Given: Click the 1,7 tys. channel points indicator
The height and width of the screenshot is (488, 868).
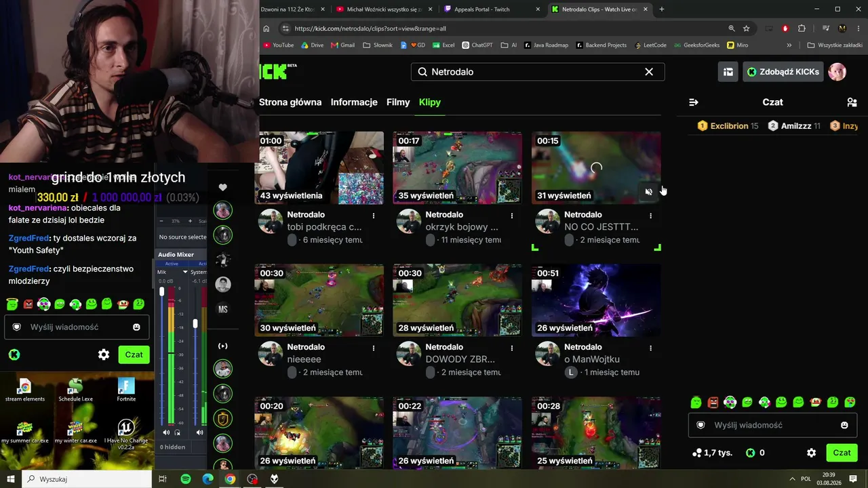Looking at the screenshot, I should (x=713, y=453).
